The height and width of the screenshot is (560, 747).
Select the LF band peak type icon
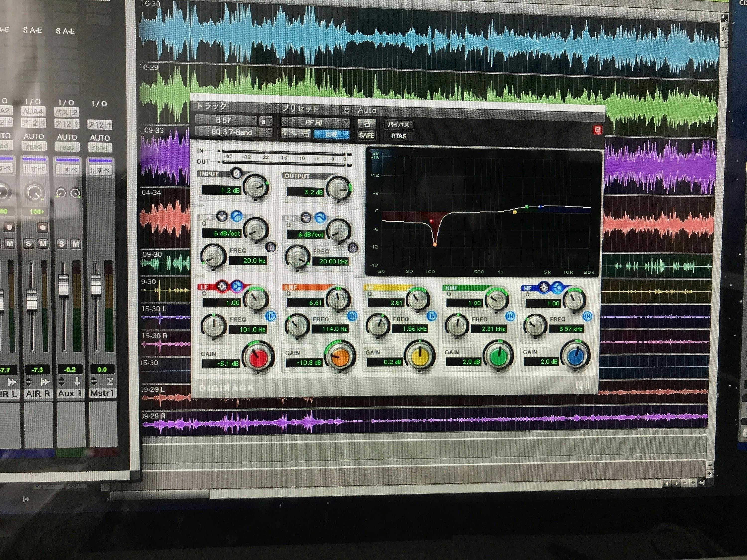pos(222,286)
